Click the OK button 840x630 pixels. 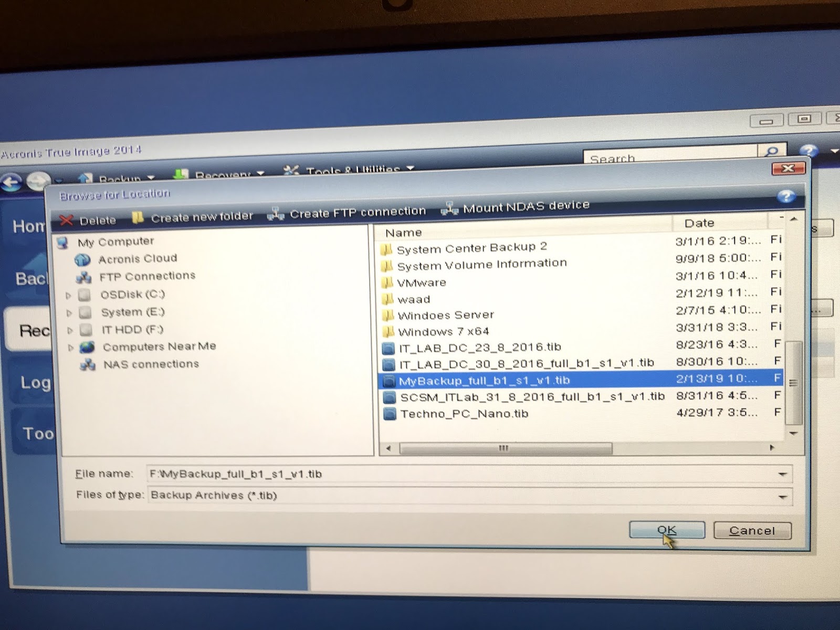pyautogui.click(x=667, y=530)
